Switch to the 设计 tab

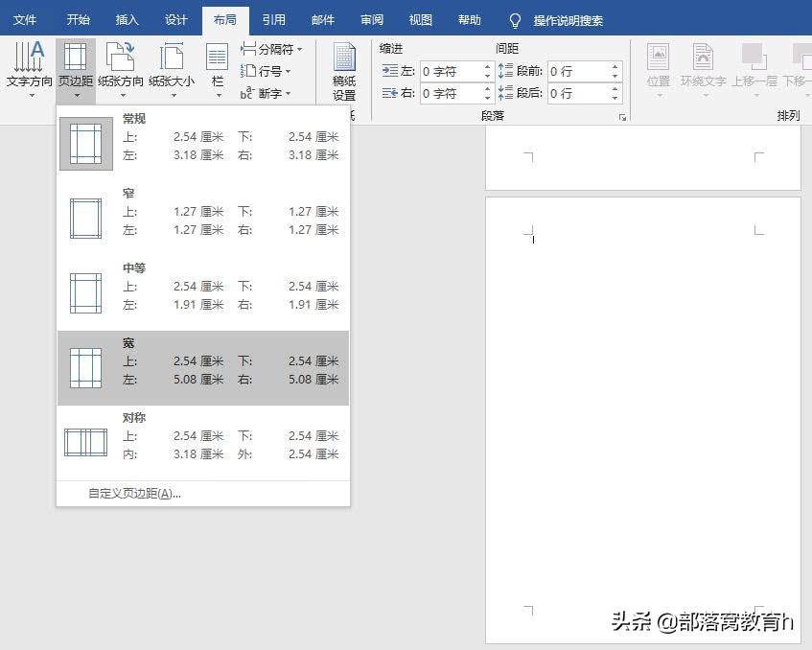(x=176, y=20)
